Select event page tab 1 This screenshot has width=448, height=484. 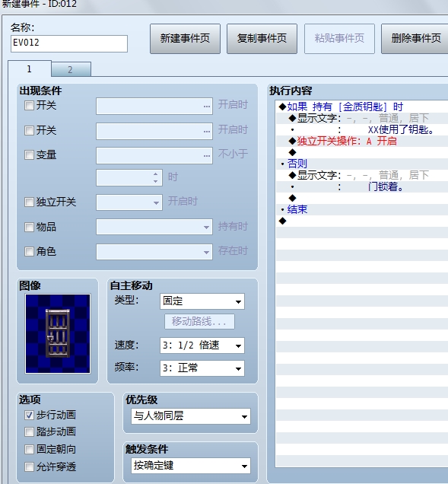(30, 68)
